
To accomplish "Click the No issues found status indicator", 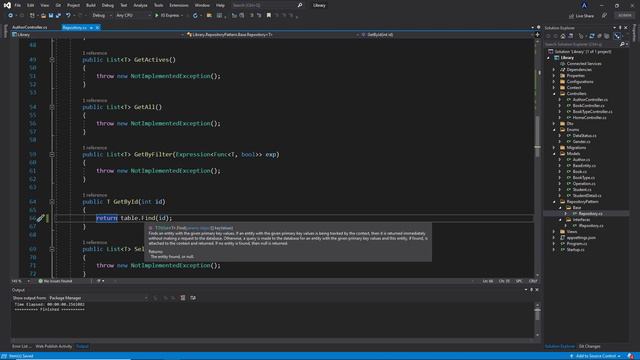I will 56,281.
